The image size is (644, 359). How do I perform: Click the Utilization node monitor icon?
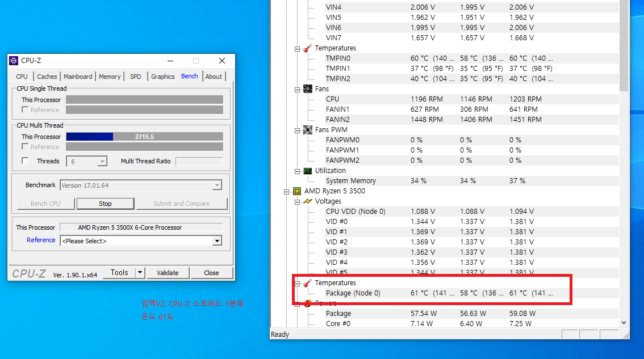[x=308, y=171]
